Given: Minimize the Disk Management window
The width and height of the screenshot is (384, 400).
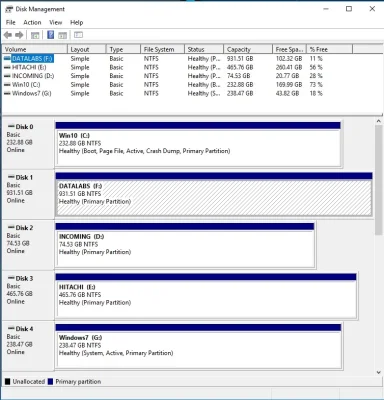Looking at the screenshot, I should pyautogui.click(x=326, y=9).
